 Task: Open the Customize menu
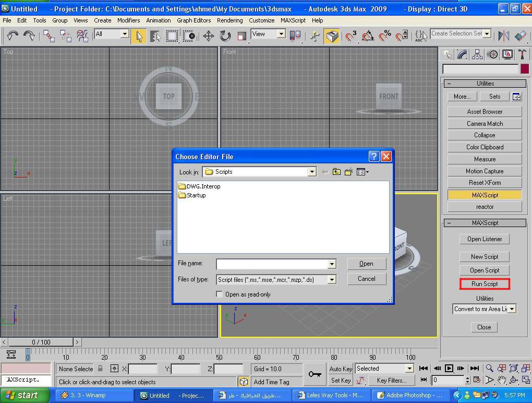pos(262,20)
